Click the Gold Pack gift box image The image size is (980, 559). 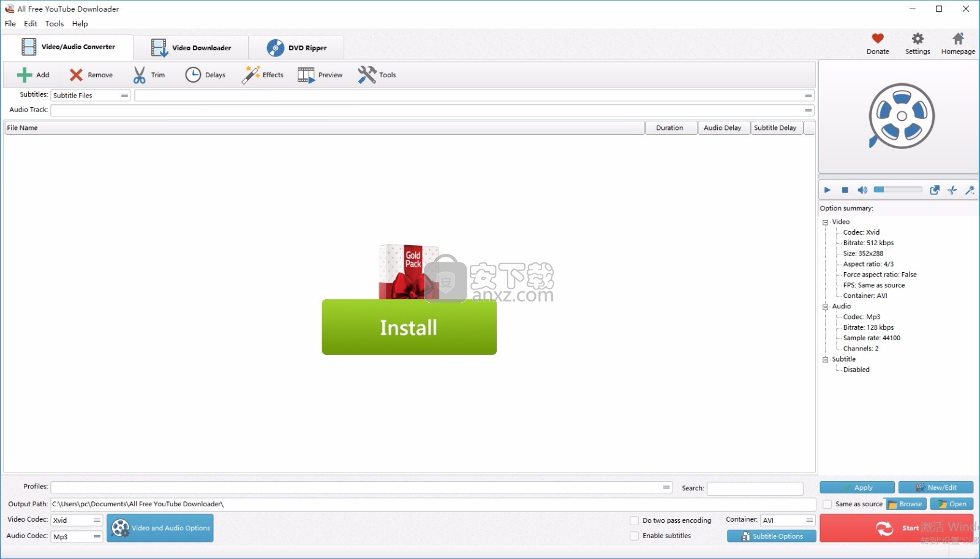point(409,272)
